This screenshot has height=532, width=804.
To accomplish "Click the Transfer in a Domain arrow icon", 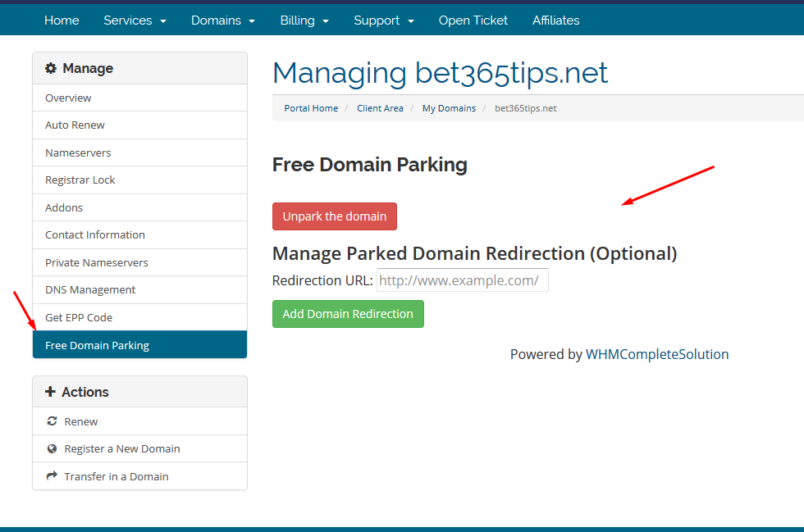I will pos(52,476).
